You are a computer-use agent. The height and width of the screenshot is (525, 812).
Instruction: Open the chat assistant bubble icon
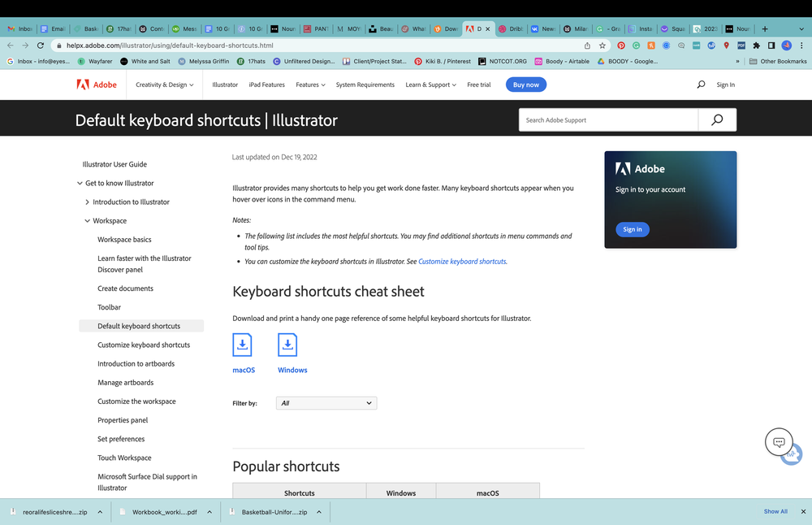click(x=779, y=442)
